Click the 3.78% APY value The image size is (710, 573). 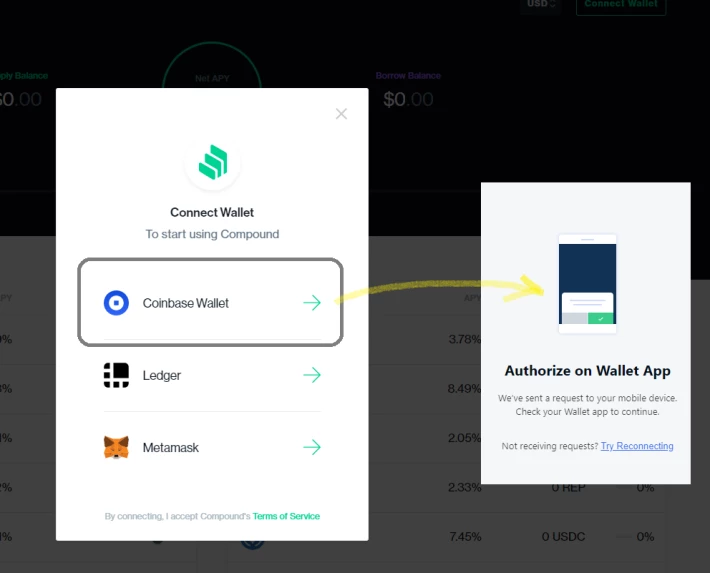point(465,339)
